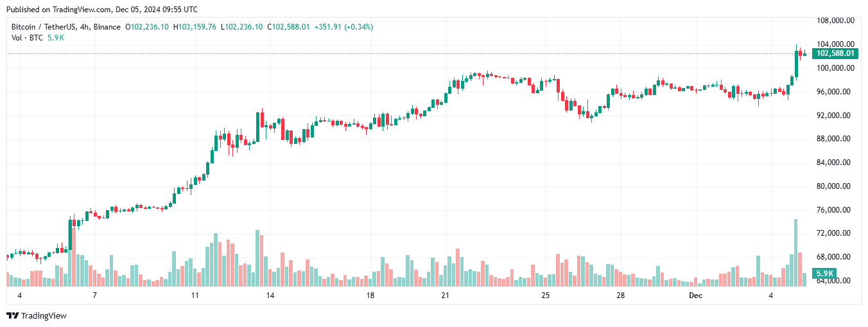Click the TradingView logo at bottom left
Screen dimensions: 868x327
36,315
